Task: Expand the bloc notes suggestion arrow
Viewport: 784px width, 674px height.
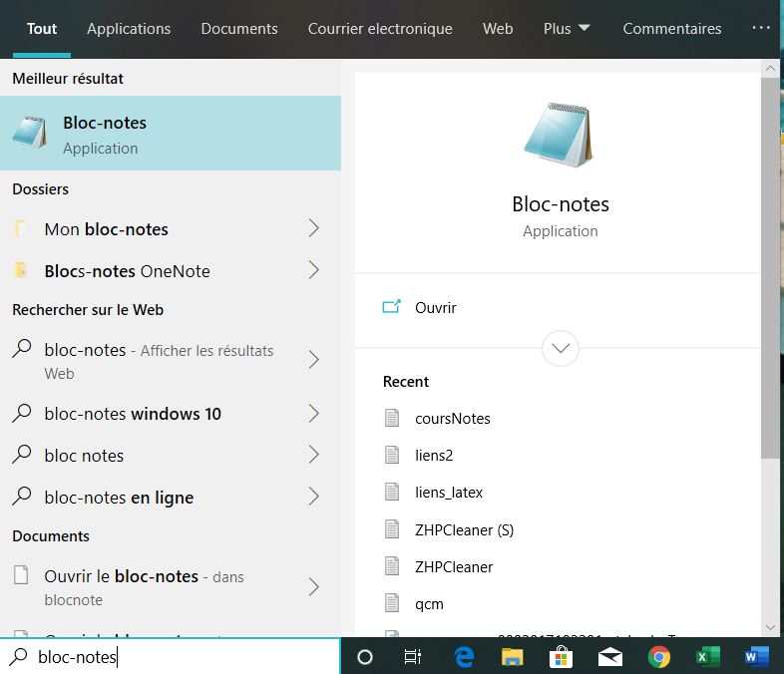Action: click(313, 455)
